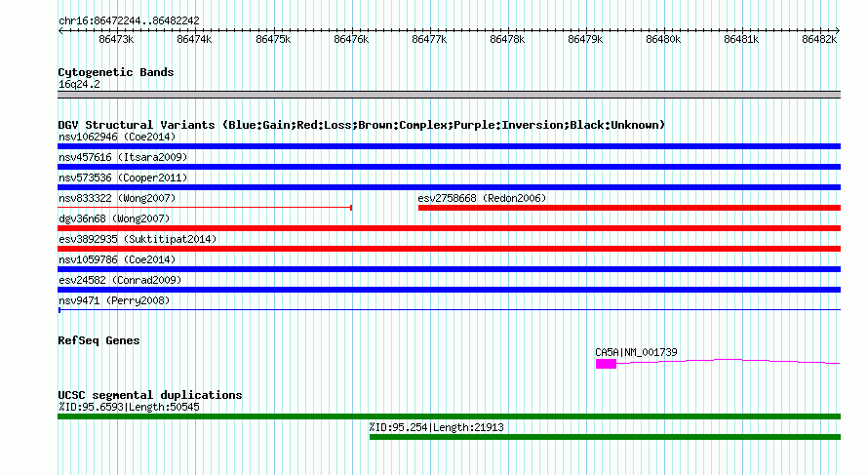Click the CA5A intron line
Screen dimensions: 868x475
click(729, 361)
